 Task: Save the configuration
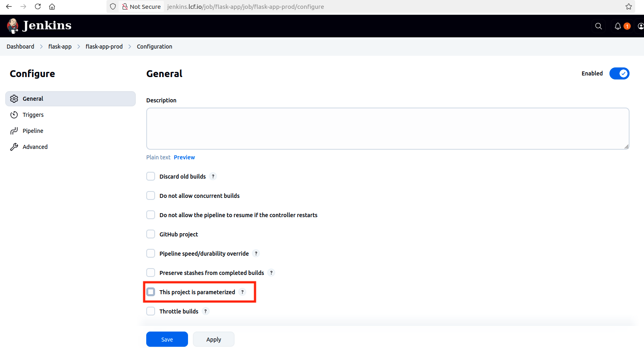point(167,340)
